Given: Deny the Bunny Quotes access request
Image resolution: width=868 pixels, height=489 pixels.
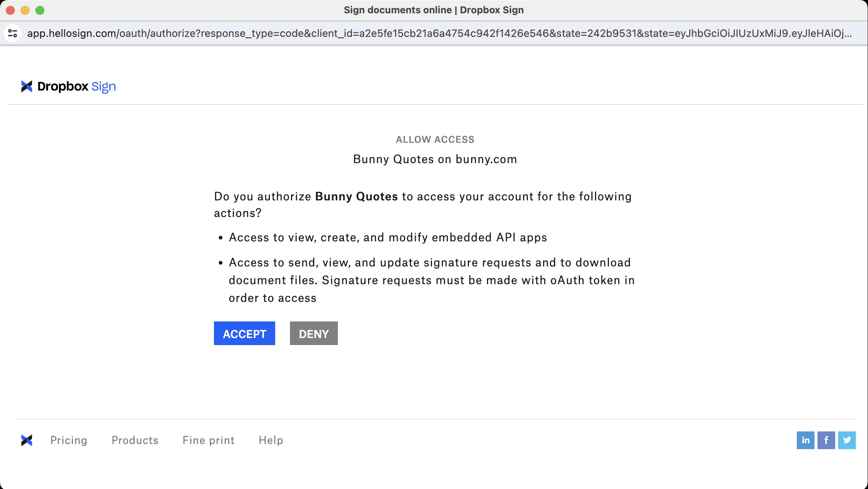Looking at the screenshot, I should pyautogui.click(x=314, y=333).
